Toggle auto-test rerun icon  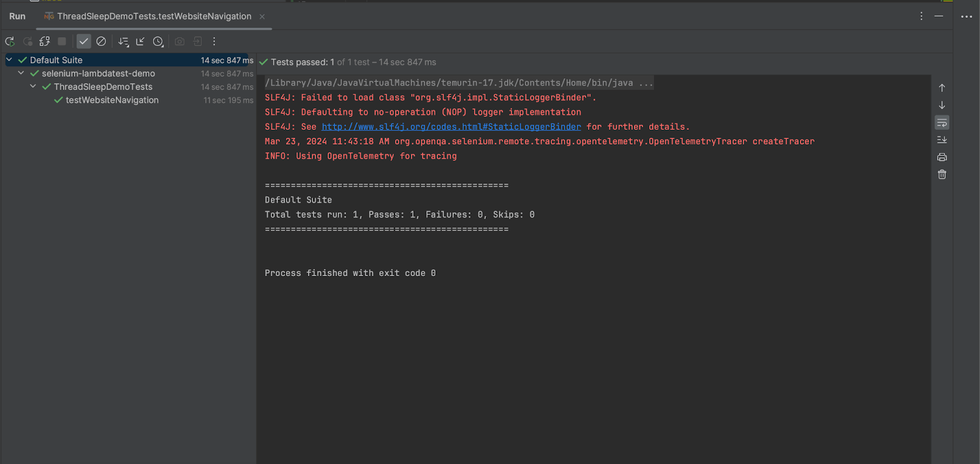(x=45, y=42)
